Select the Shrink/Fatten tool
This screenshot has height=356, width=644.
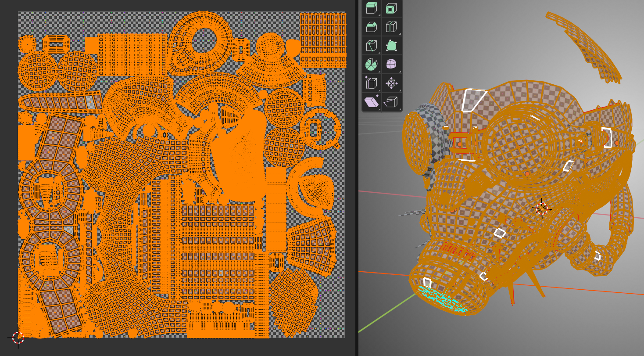391,83
